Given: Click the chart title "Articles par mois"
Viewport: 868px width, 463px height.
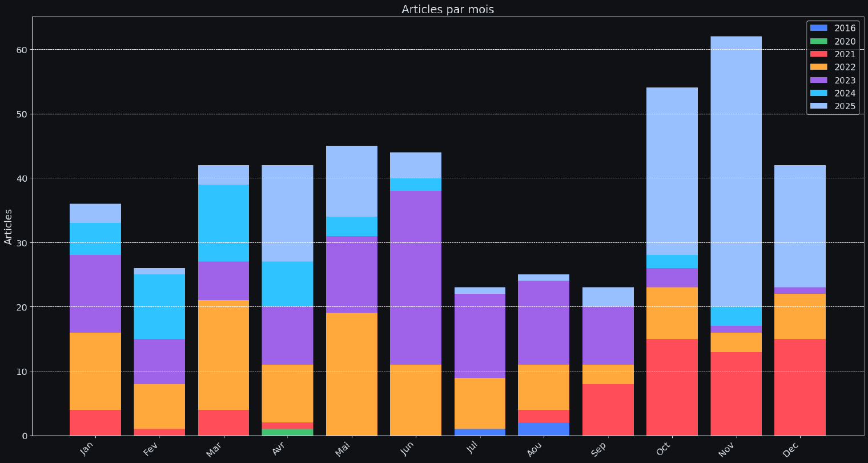Looking at the screenshot, I should click(x=448, y=9).
